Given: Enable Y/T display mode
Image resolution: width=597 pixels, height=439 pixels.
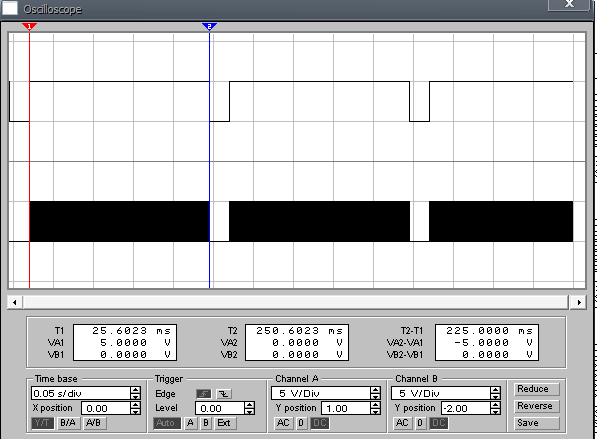Looking at the screenshot, I should pyautogui.click(x=42, y=423).
